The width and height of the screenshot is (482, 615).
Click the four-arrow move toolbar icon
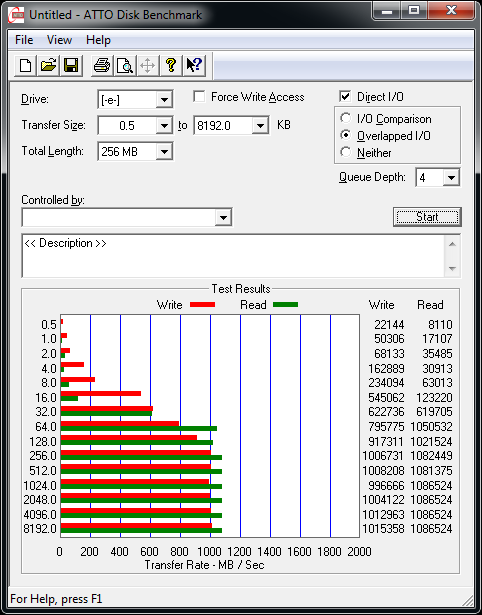147,65
